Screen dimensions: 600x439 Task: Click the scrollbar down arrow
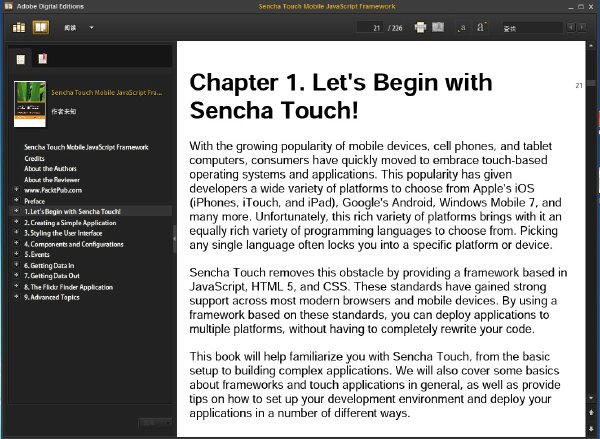[592, 398]
